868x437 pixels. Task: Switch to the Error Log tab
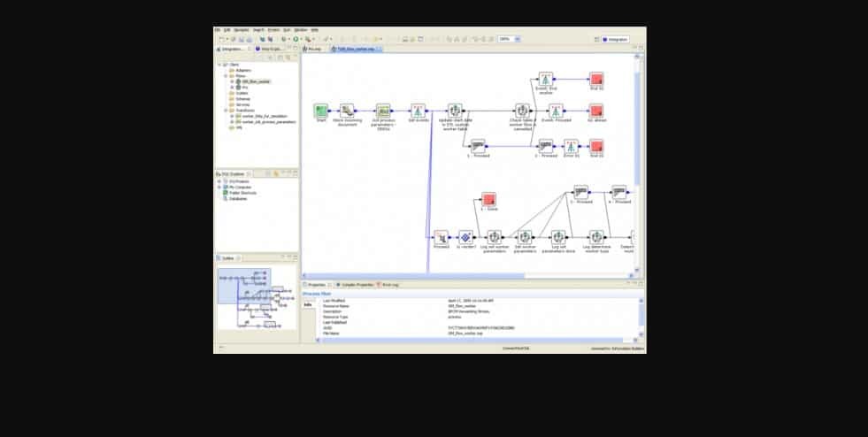tap(389, 285)
